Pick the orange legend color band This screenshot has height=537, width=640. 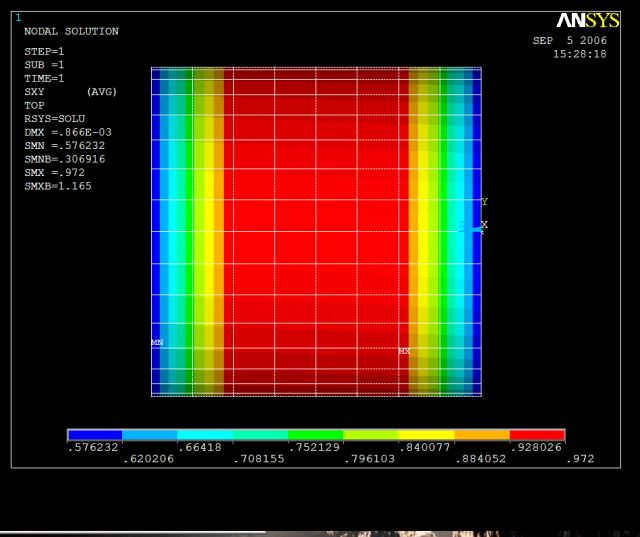[482, 435]
